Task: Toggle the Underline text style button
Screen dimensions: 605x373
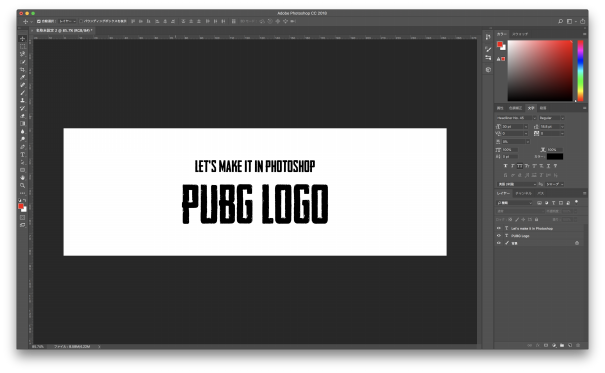Action: coord(548,166)
